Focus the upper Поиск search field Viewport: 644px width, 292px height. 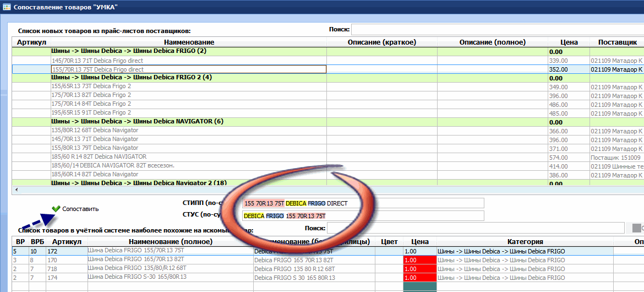pos(498,30)
